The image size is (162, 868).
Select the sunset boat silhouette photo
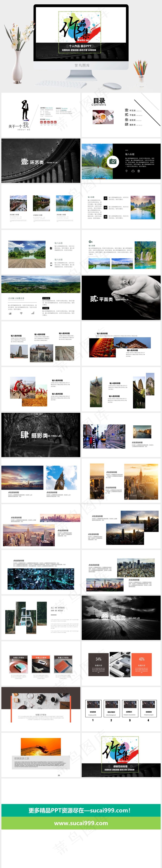point(41,747)
